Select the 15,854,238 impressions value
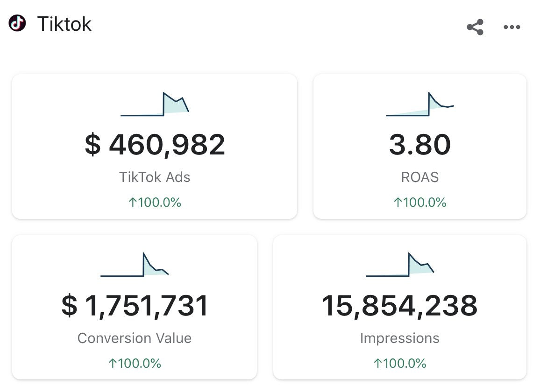 pyautogui.click(x=400, y=306)
